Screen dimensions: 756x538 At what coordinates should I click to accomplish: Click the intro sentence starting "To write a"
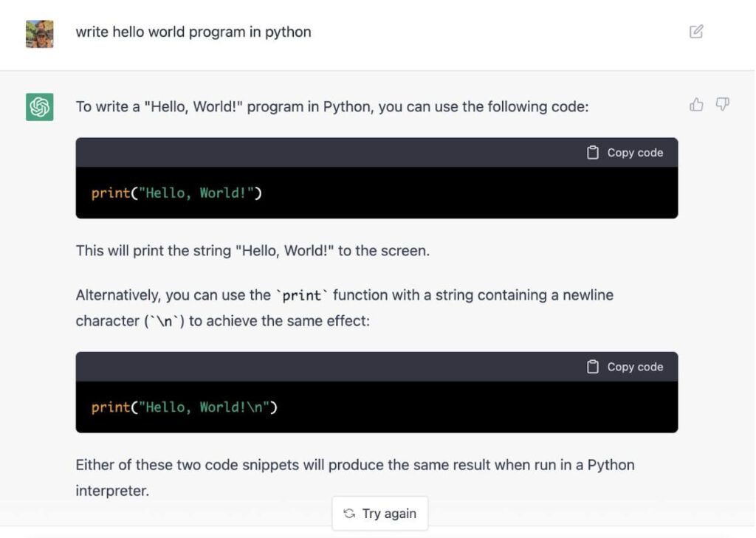click(331, 107)
